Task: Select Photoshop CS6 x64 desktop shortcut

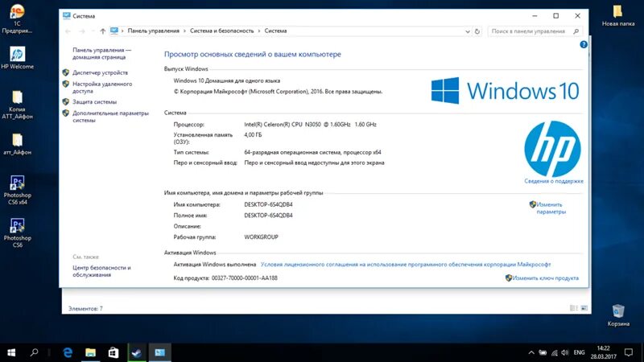Action: [17, 190]
